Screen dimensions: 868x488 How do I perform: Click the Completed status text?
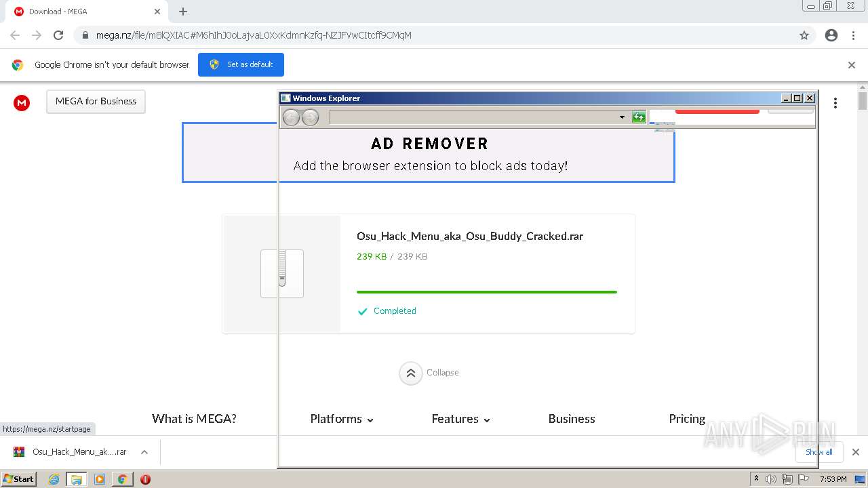(x=395, y=311)
